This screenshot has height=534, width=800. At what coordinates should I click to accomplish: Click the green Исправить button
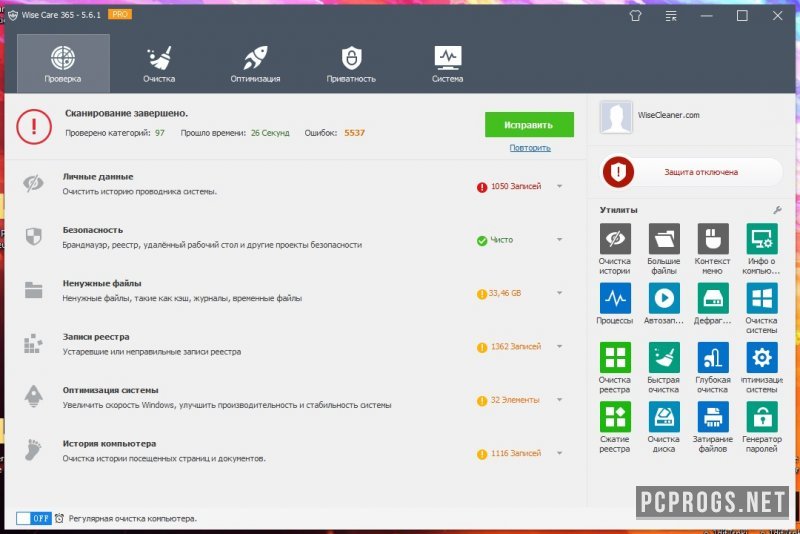point(529,124)
